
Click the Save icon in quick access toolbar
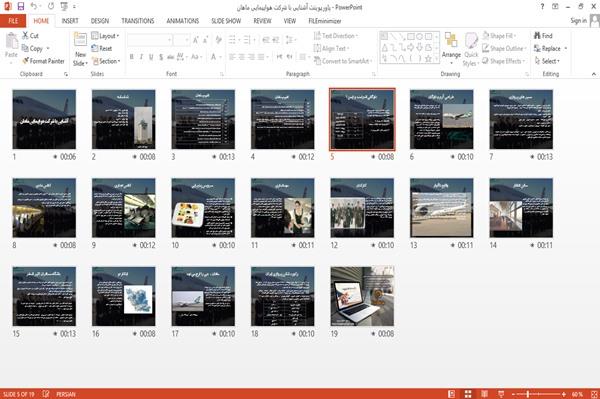click(x=21, y=6)
